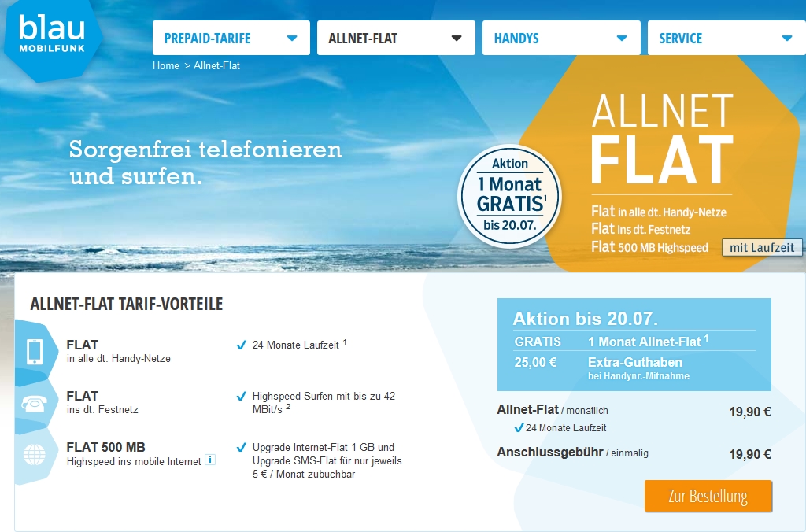Open the PREPAID-TARIFE menu item
This screenshot has width=806, height=532.
(x=231, y=38)
